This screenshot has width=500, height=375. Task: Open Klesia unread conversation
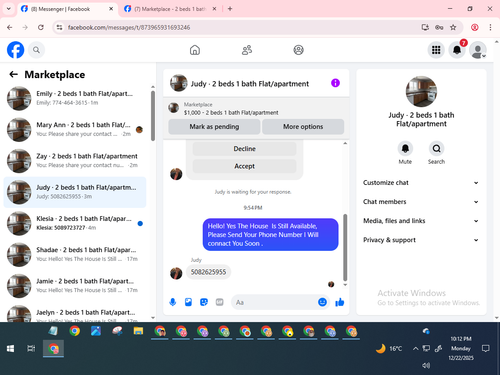[x=75, y=223]
